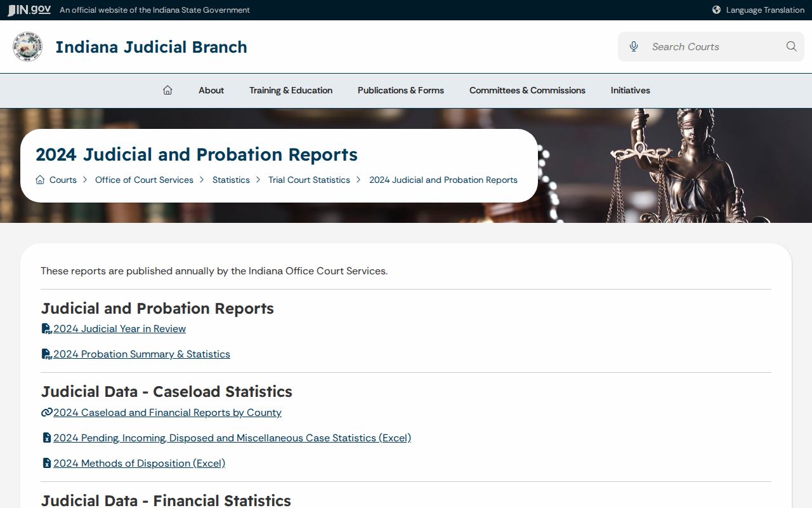Open the About menu
812x508 pixels.
click(x=211, y=90)
